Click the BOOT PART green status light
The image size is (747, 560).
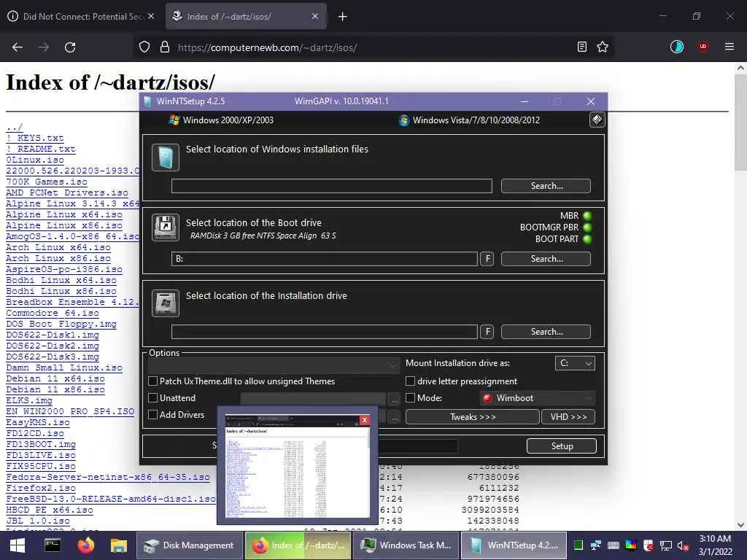(587, 239)
